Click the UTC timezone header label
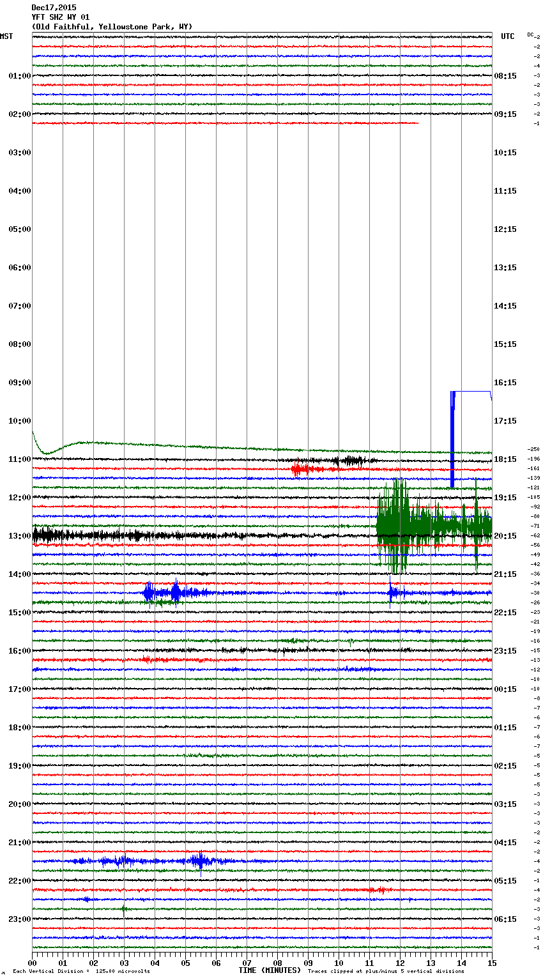The width and height of the screenshot is (543, 980). click(x=507, y=36)
